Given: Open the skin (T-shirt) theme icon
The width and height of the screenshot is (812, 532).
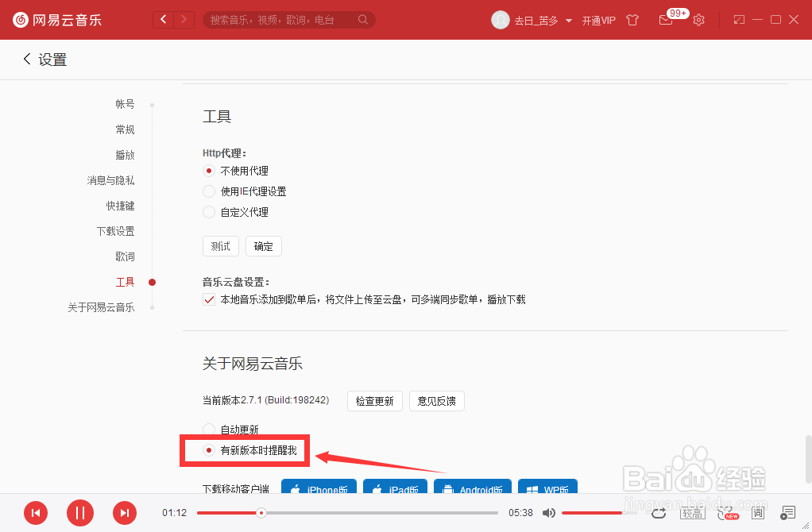Looking at the screenshot, I should point(632,20).
